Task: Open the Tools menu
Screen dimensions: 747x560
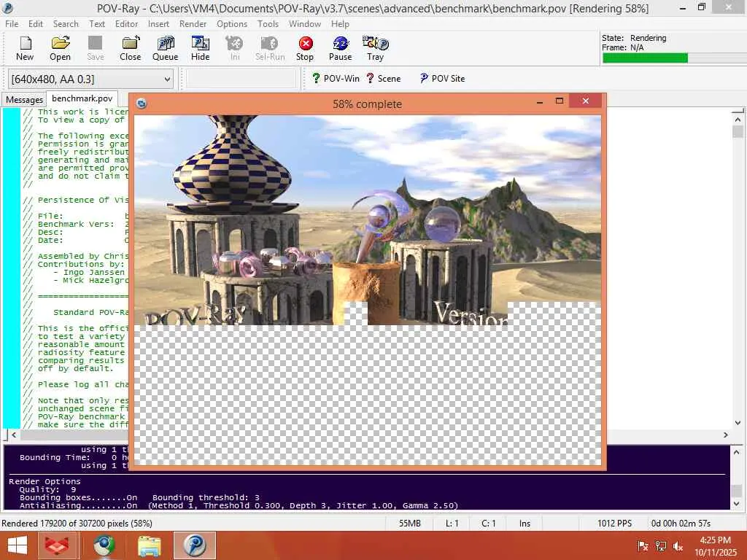Action: click(268, 24)
